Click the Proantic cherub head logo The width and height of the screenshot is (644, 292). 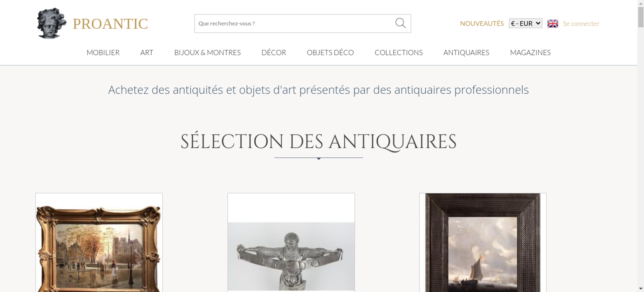pyautogui.click(x=52, y=23)
